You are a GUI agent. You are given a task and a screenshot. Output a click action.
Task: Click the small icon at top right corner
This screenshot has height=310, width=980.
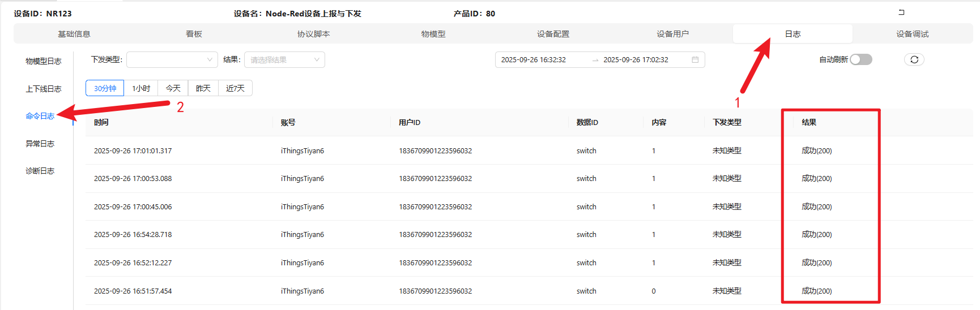tap(901, 12)
